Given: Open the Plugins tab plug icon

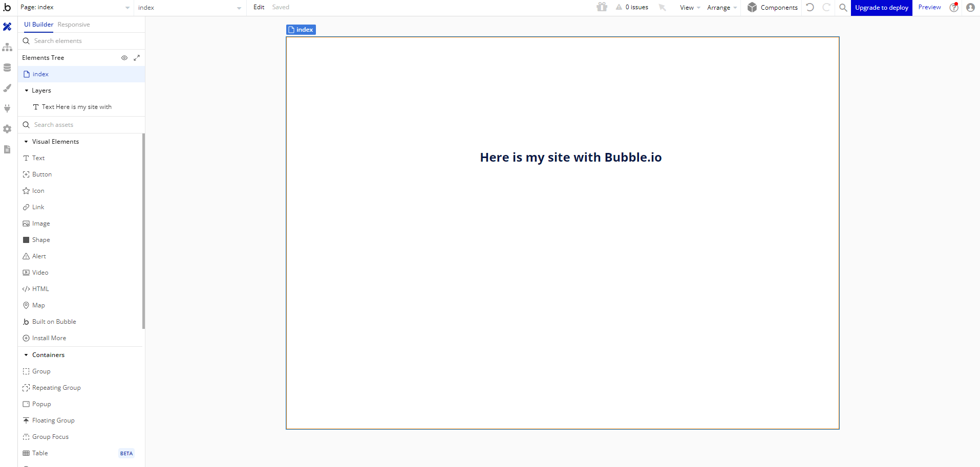Looking at the screenshot, I should pos(7,108).
